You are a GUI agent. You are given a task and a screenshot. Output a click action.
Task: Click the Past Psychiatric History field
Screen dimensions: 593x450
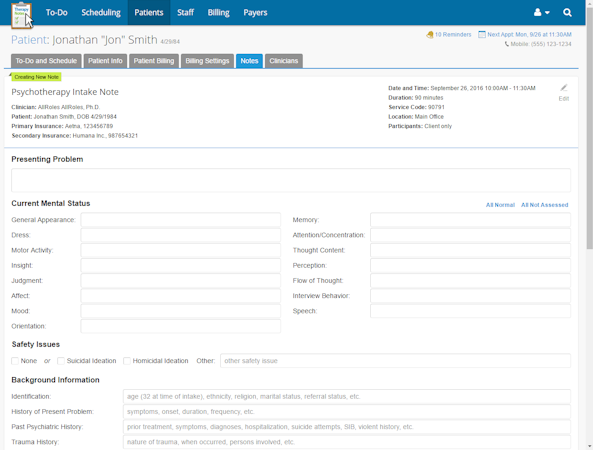pos(347,427)
